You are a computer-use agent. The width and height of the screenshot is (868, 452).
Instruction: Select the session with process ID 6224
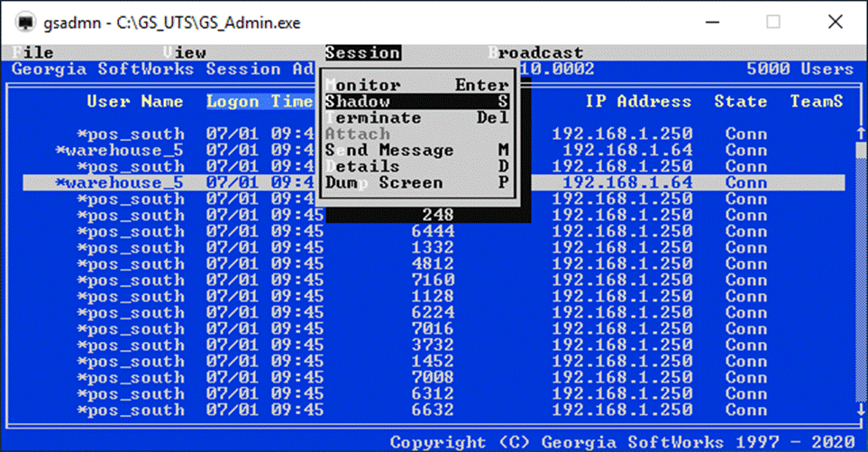434,312
